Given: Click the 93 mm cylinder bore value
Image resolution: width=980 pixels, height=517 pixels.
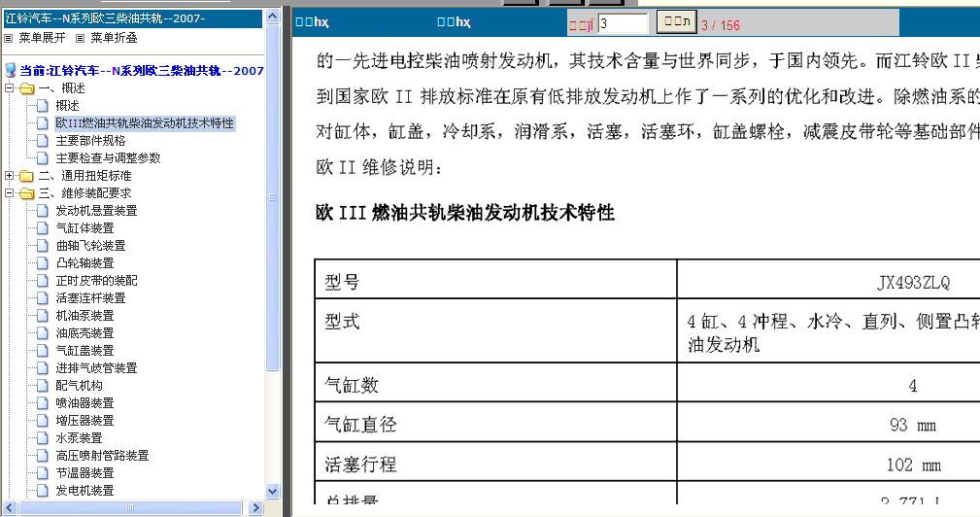Looking at the screenshot, I should coord(913,425).
